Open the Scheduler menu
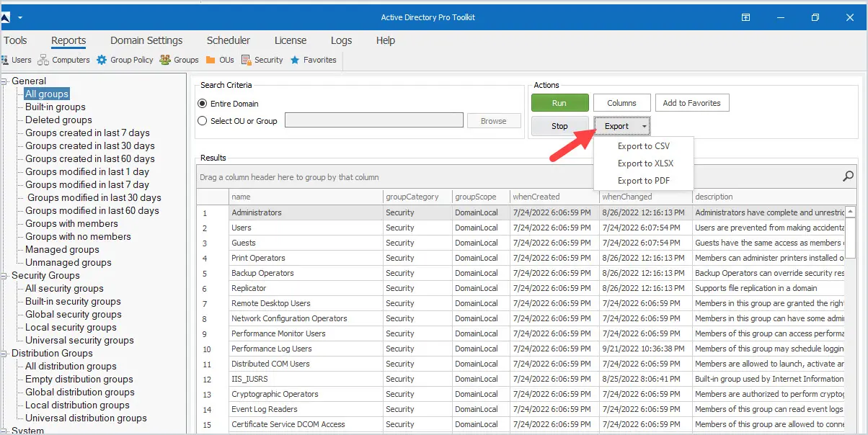This screenshot has width=868, height=435. [x=229, y=40]
